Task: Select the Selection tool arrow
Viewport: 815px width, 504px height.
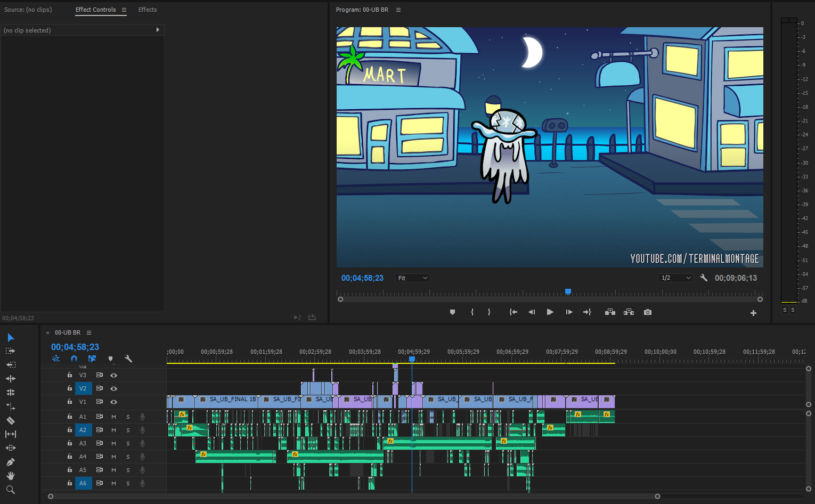Action: [11, 337]
